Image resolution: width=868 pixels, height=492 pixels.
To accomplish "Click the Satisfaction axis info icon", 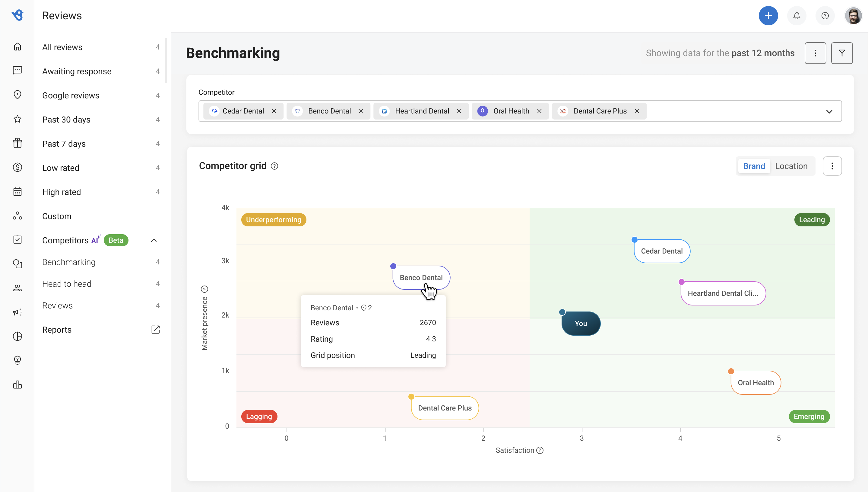I will (x=540, y=450).
